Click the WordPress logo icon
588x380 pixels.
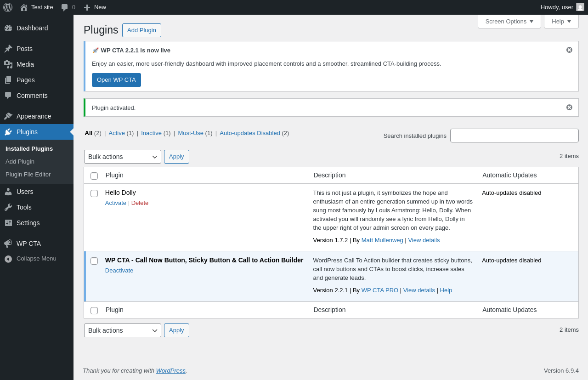tap(8, 7)
